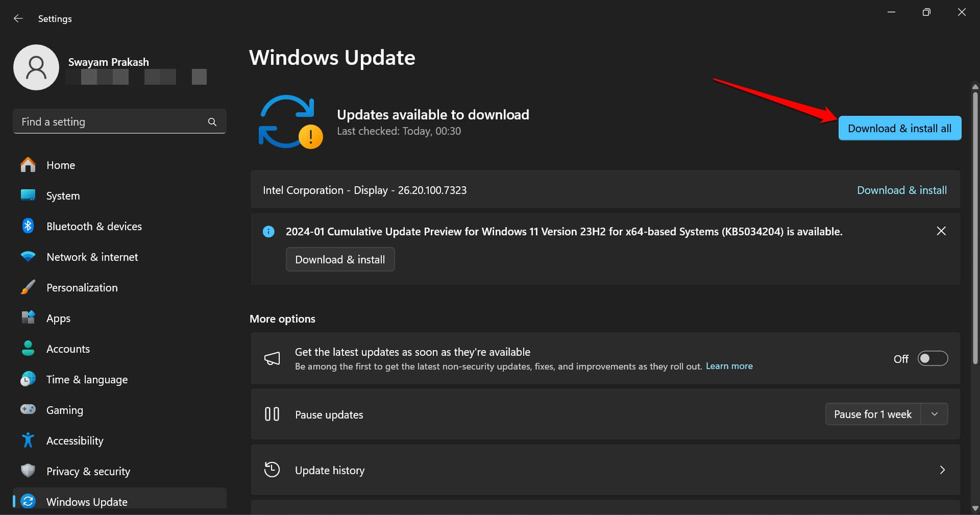Viewport: 980px width, 515px height.
Task: Open the Bluetooth & devices icon
Action: [x=28, y=226]
